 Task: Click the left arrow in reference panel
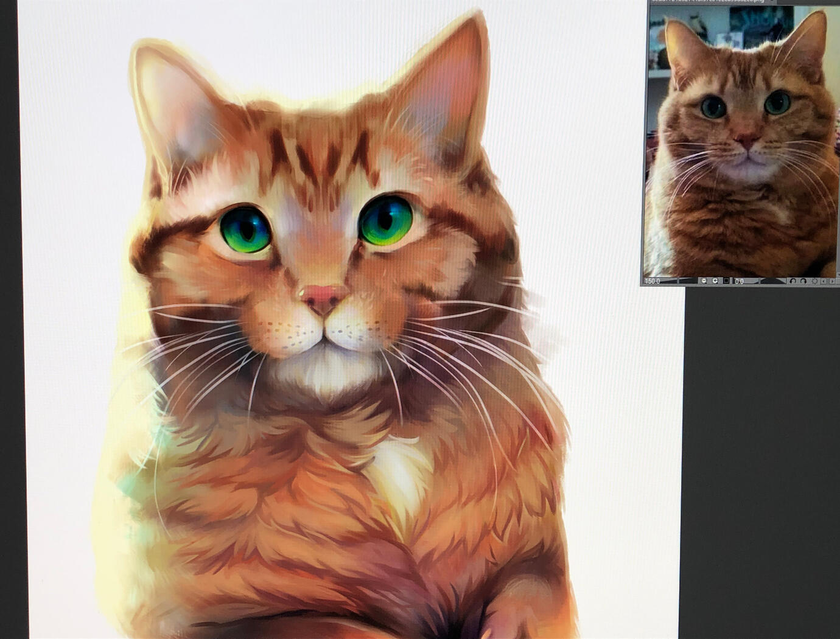pos(824,281)
